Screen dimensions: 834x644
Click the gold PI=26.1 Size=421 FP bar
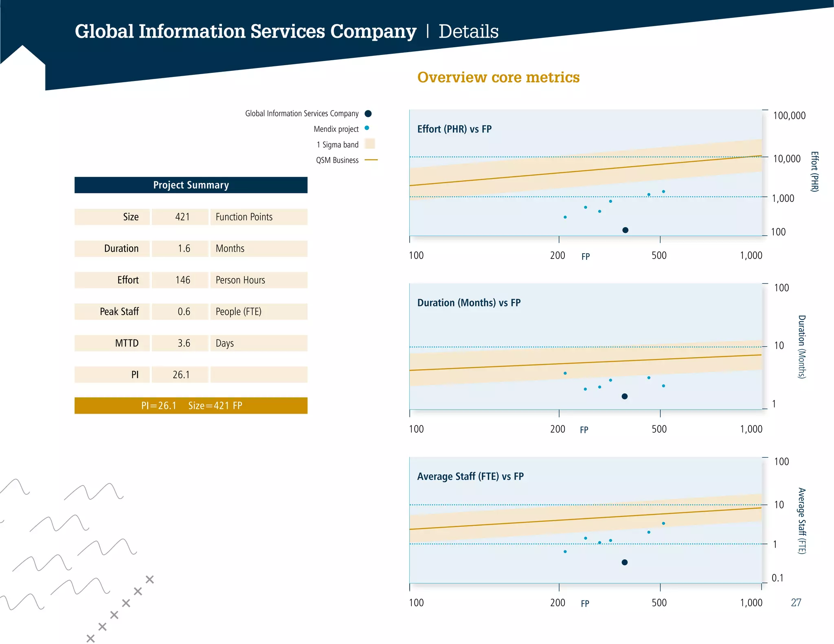click(x=191, y=405)
